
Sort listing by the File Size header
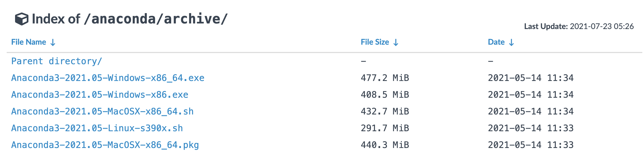pyautogui.click(x=375, y=42)
